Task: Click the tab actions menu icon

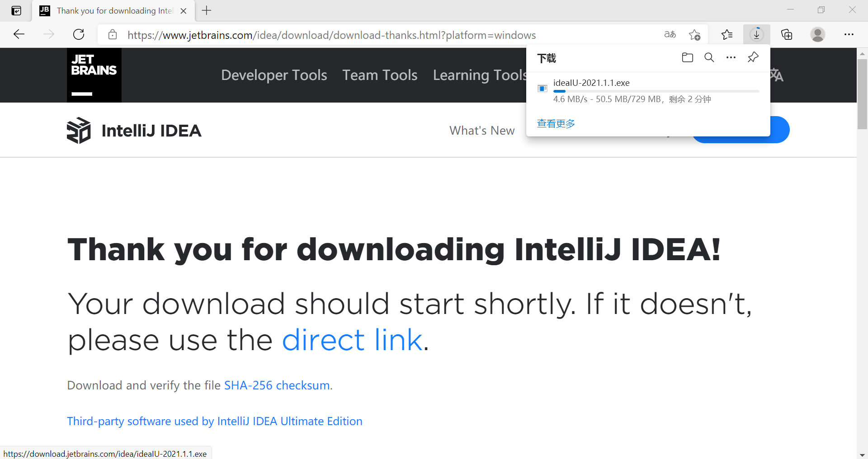Action: [x=16, y=10]
